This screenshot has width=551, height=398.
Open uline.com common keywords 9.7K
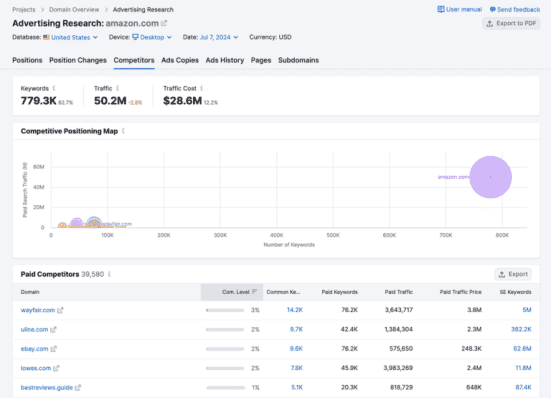296,329
